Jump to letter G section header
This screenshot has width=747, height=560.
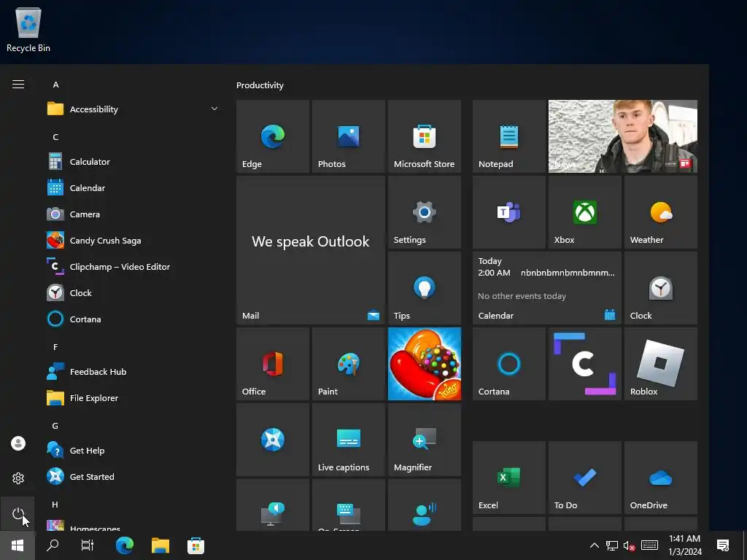point(55,426)
